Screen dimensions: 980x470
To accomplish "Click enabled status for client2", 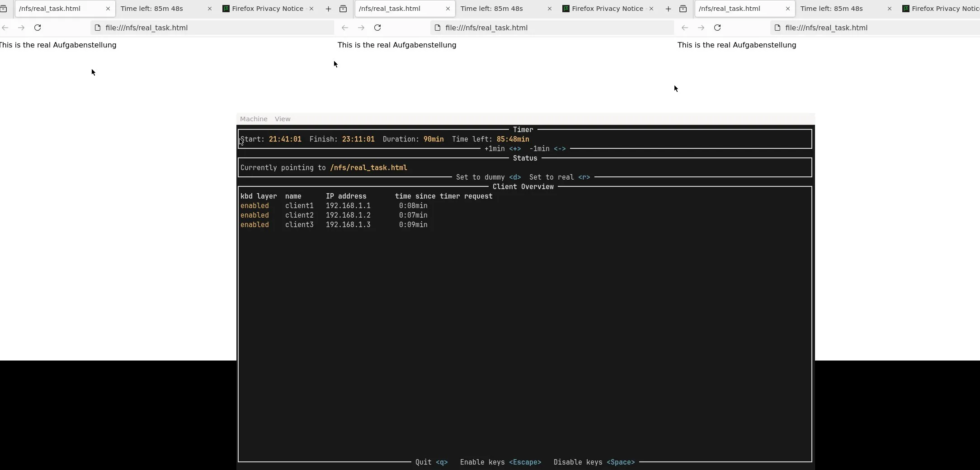I will (x=254, y=215).
